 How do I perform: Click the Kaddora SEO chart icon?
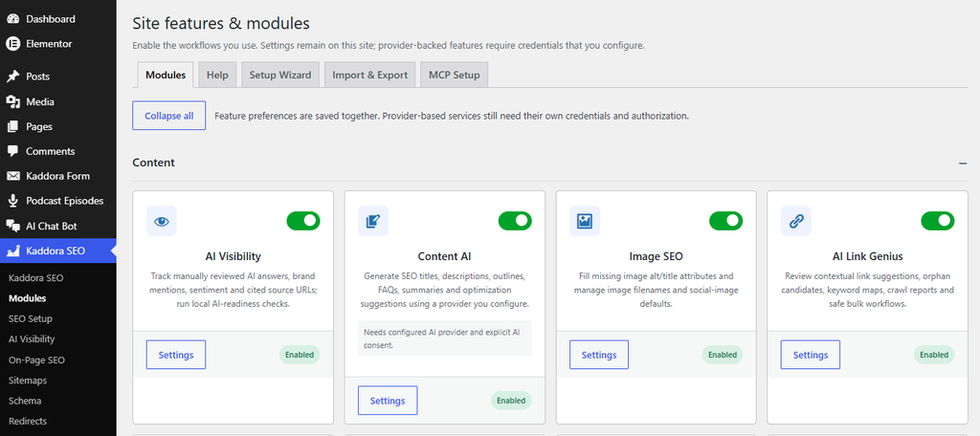pos(12,251)
